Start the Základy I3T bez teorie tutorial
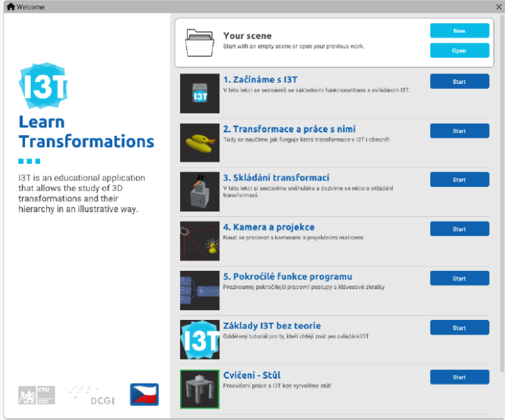Viewport: 505px width, 420px height. [459, 328]
